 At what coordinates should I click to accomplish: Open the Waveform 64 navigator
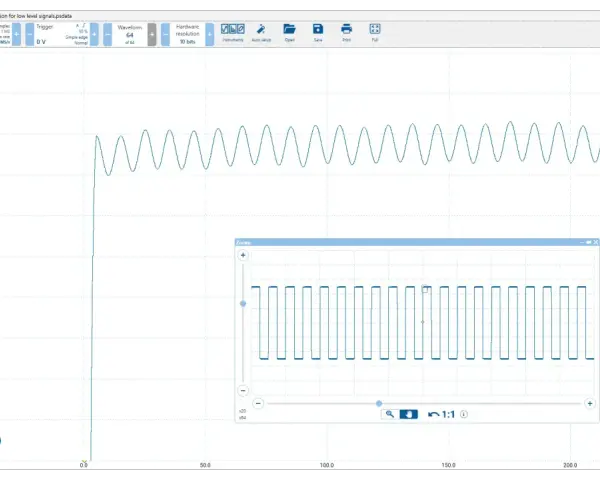click(130, 34)
